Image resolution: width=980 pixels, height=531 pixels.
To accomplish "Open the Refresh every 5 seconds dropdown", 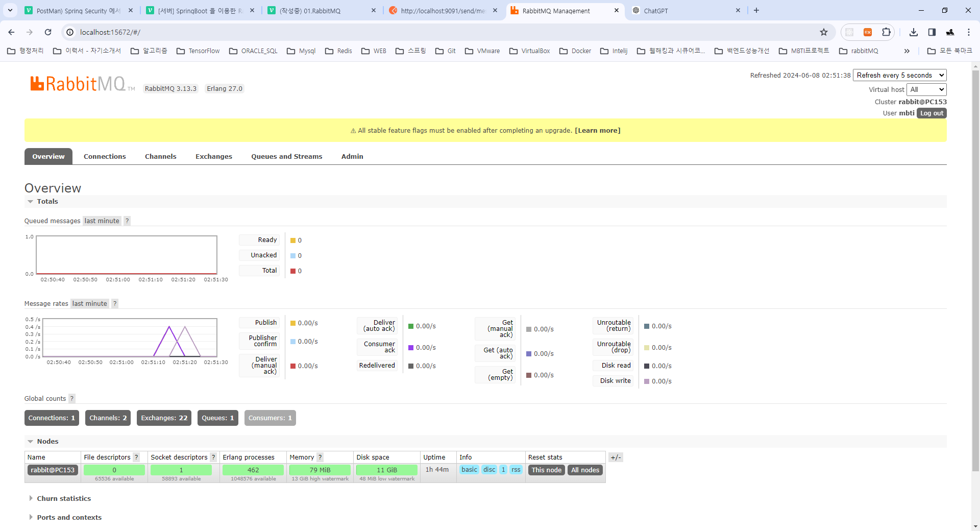I will (x=900, y=75).
